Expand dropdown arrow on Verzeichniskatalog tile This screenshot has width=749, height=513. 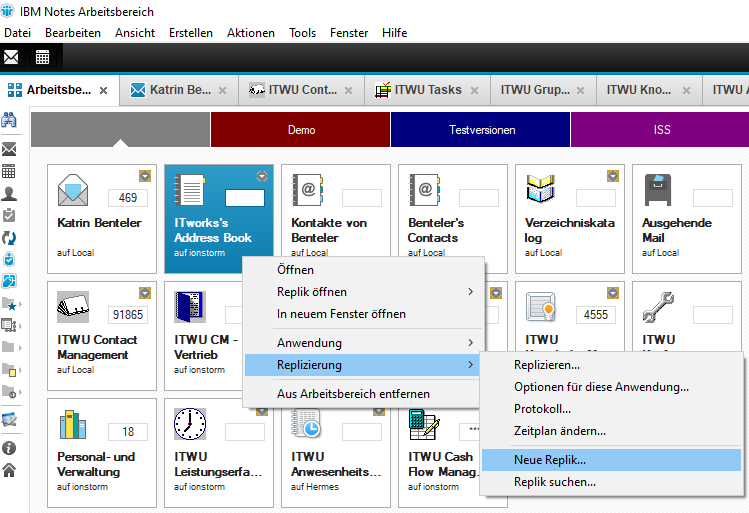tap(613, 176)
